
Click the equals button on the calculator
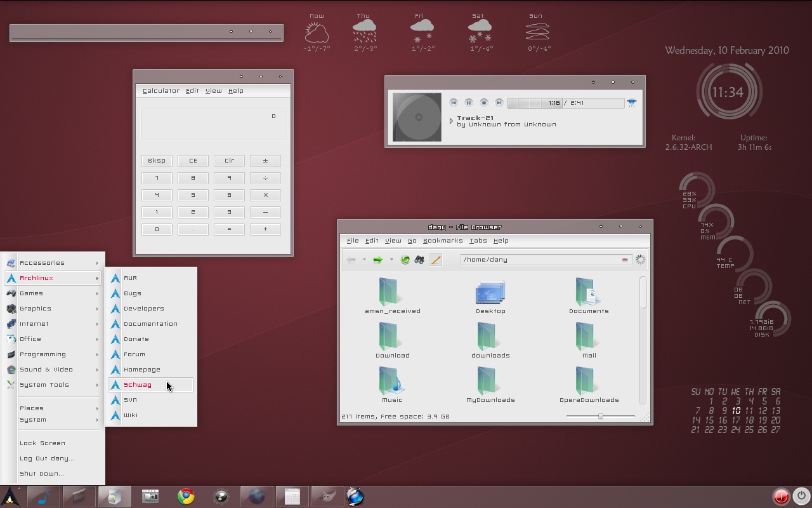click(x=229, y=230)
